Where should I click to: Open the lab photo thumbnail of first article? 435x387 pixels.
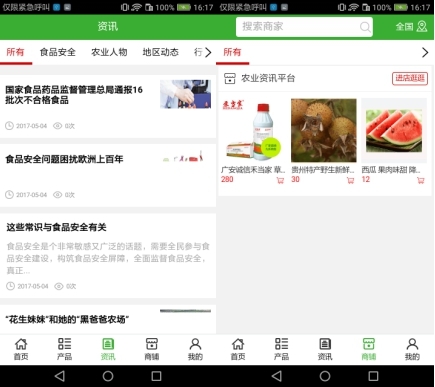click(185, 94)
